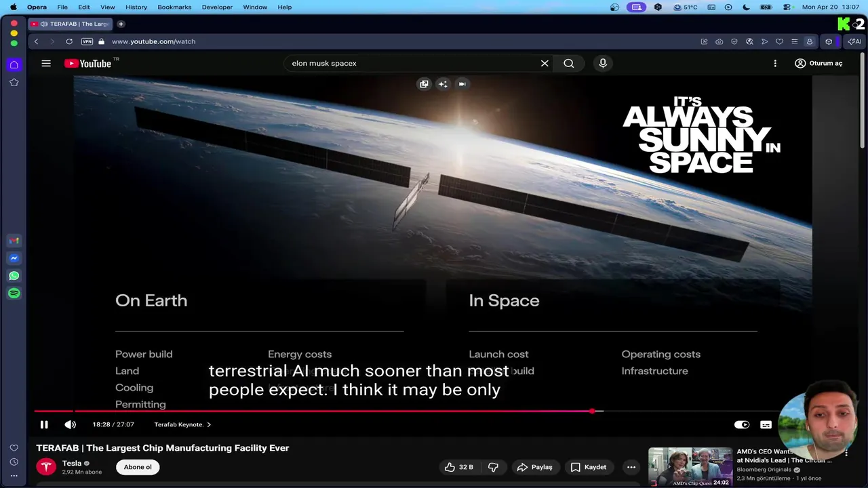Viewport: 868px width, 488px height.
Task: Open Spotify in the Opera sidebar
Action: pyautogui.click(x=14, y=293)
